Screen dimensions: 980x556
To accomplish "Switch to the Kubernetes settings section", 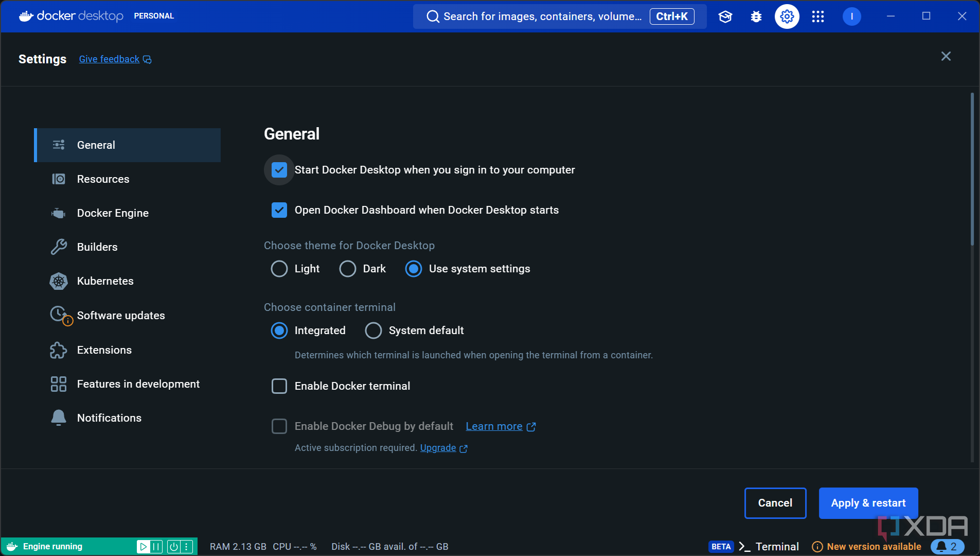I will 128,281.
